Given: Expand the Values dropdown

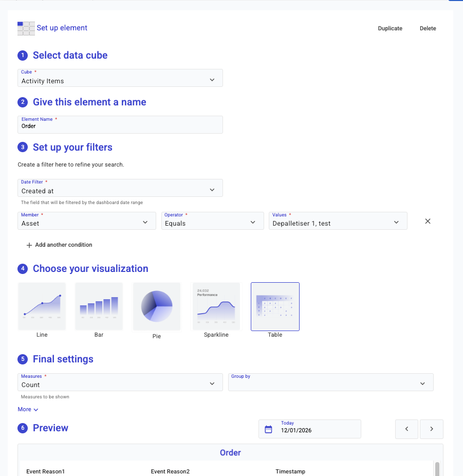Looking at the screenshot, I should [x=338, y=221].
